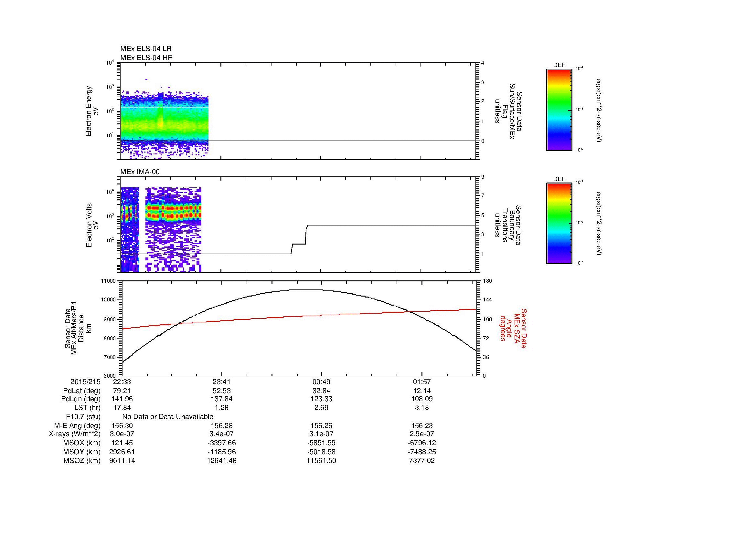
Task: Select PdLat value '79.21'
Action: [x=122, y=391]
